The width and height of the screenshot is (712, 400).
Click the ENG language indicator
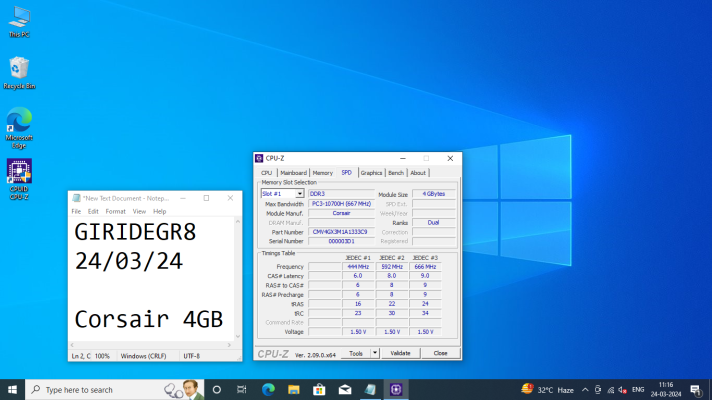(638, 390)
